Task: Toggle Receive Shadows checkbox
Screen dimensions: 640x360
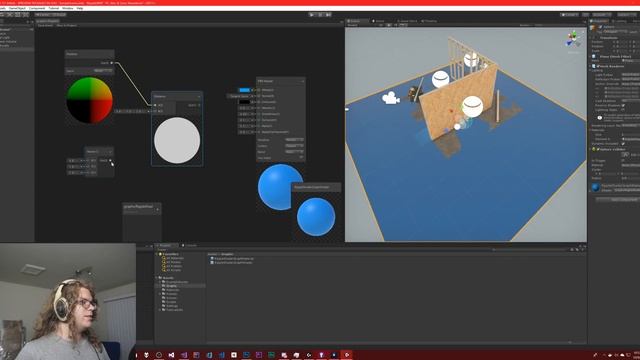Action: [x=623, y=105]
